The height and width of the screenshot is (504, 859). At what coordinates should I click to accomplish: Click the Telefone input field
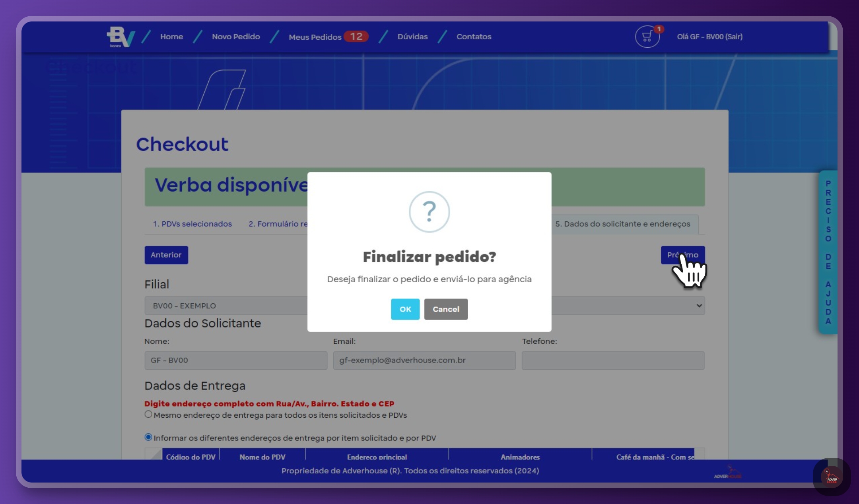pyautogui.click(x=613, y=361)
